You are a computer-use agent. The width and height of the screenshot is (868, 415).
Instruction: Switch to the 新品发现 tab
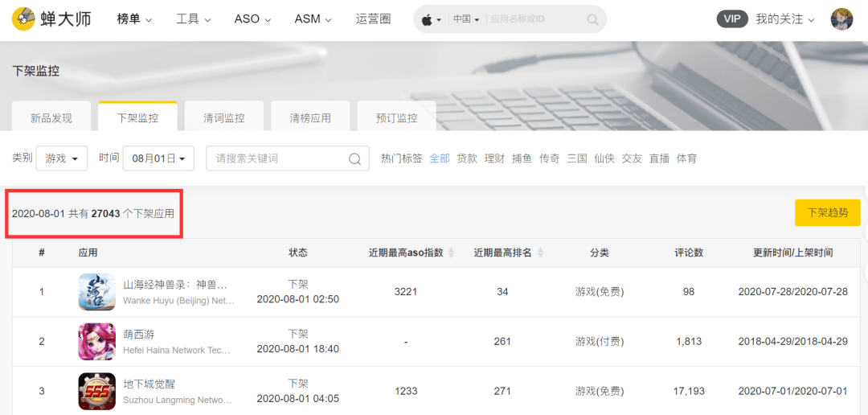pyautogui.click(x=51, y=117)
